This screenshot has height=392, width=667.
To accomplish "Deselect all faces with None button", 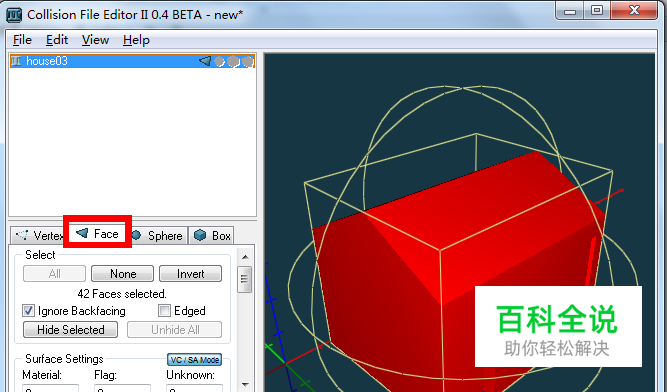I will click(123, 273).
